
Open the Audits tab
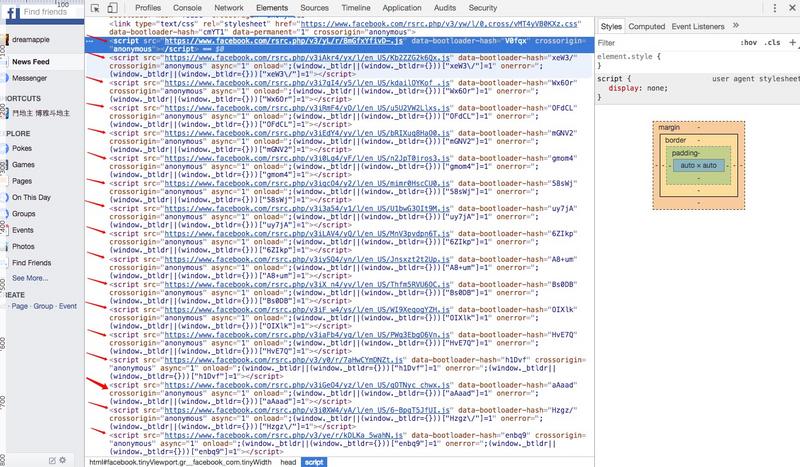coord(445,8)
